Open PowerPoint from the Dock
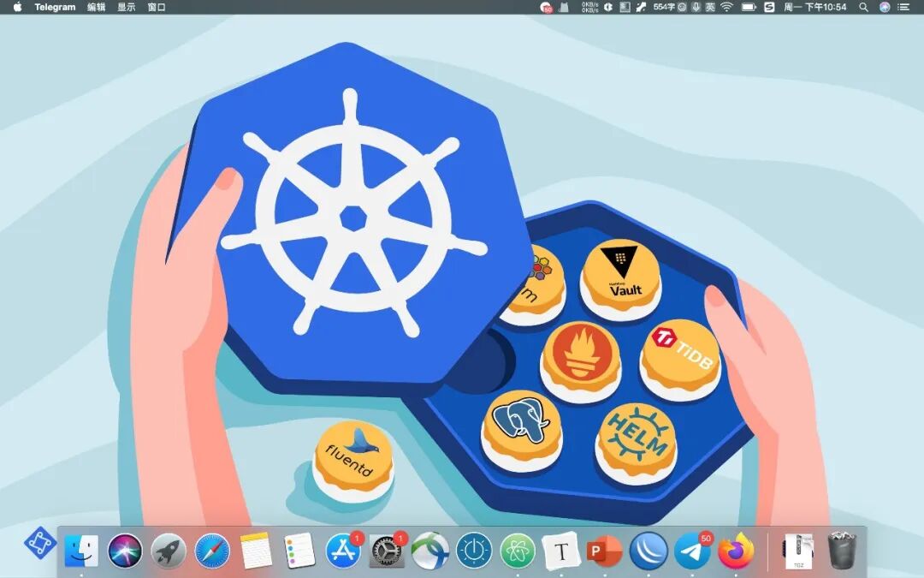This screenshot has width=924, height=578. (605, 551)
